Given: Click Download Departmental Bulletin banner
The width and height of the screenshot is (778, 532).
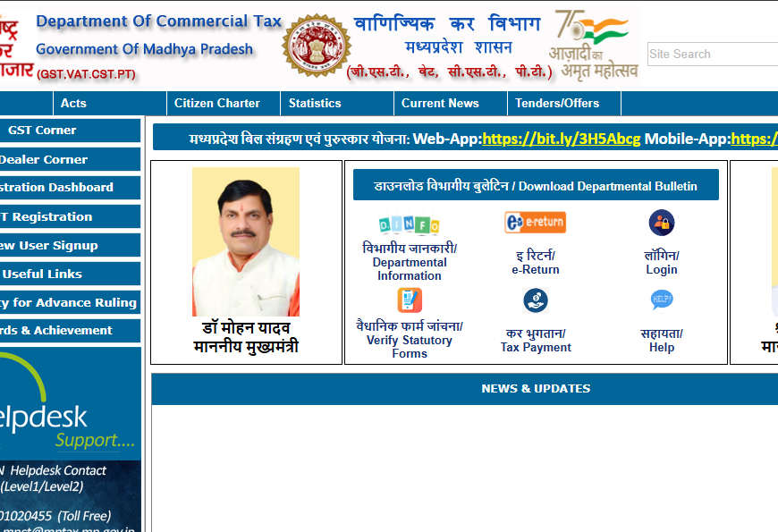Looking at the screenshot, I should 535,186.
